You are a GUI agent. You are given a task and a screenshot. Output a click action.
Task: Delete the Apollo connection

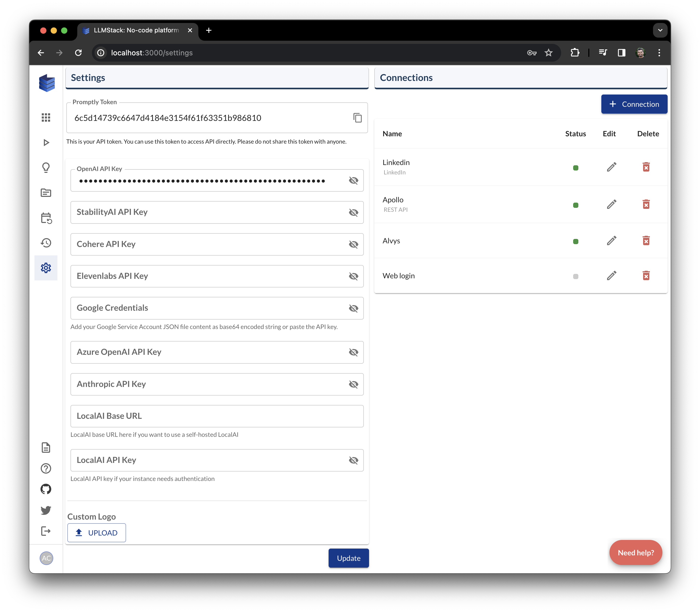click(646, 204)
